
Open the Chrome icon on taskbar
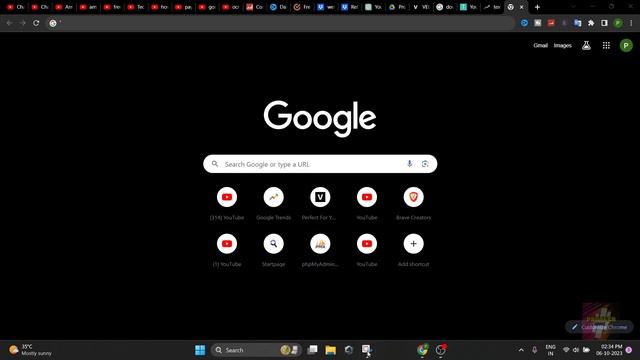click(423, 350)
